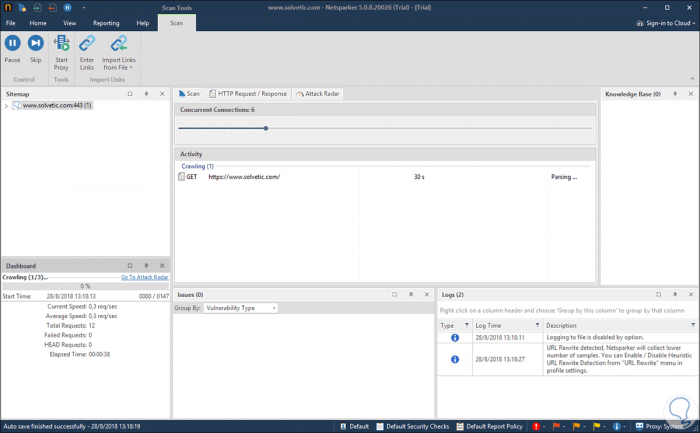This screenshot has height=433, width=700.
Task: Maximize the Issues panel
Action: (395, 295)
